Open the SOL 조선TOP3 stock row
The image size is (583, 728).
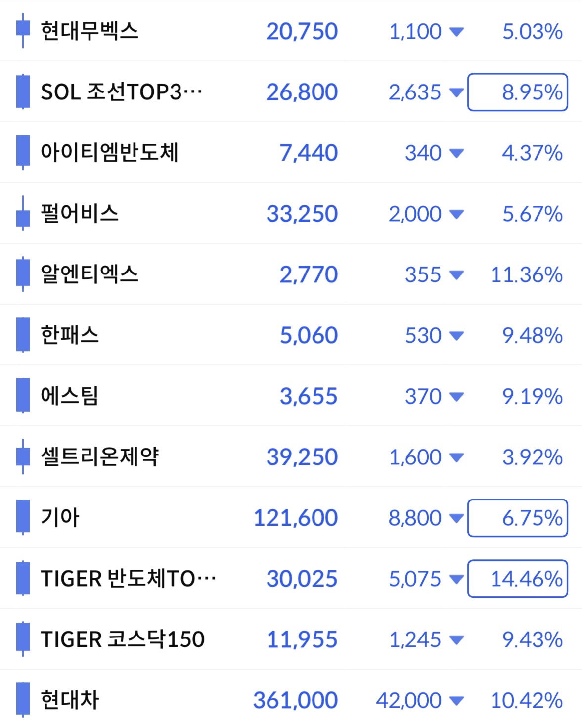pos(291,91)
